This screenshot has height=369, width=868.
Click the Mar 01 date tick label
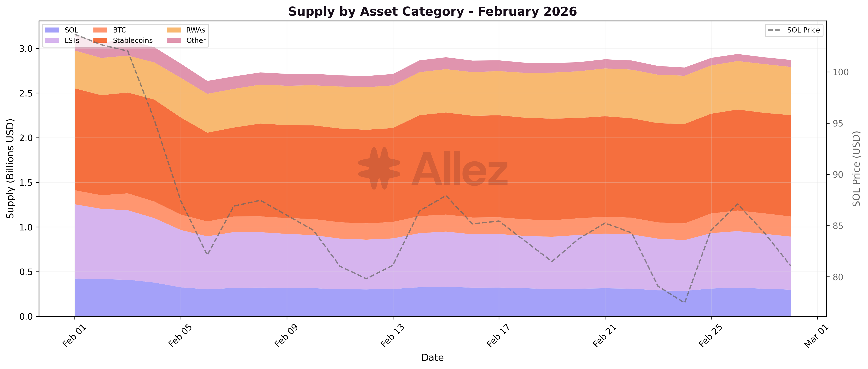[816, 336]
